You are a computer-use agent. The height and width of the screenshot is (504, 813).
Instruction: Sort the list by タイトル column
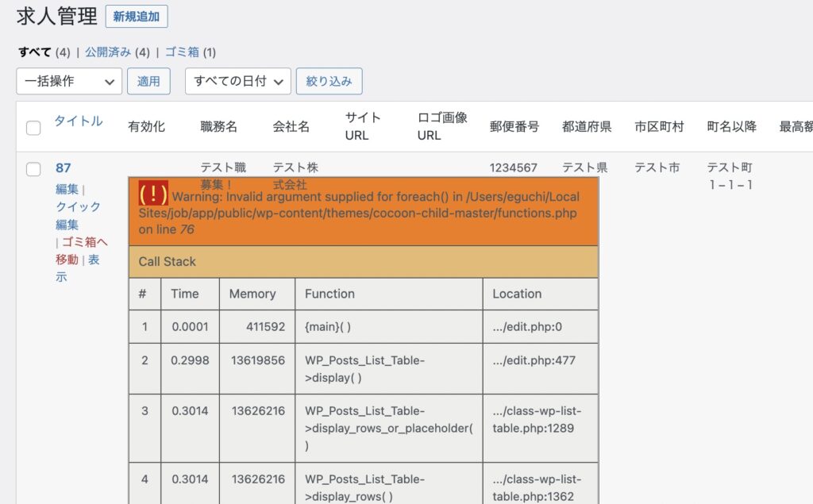78,121
